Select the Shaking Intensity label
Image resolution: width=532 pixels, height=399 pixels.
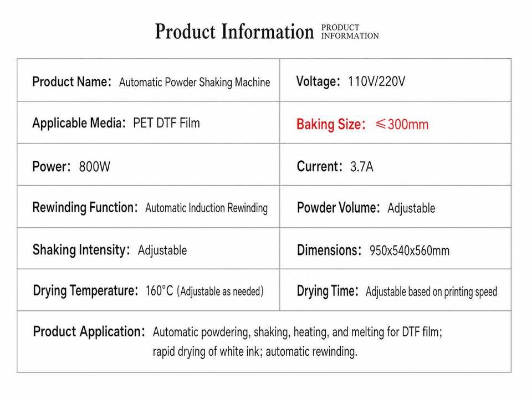click(81, 250)
